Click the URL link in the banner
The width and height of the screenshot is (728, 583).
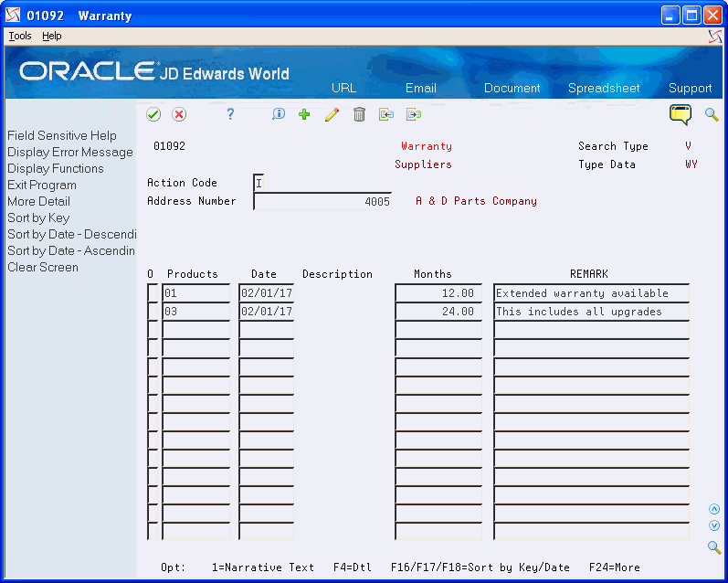344,88
